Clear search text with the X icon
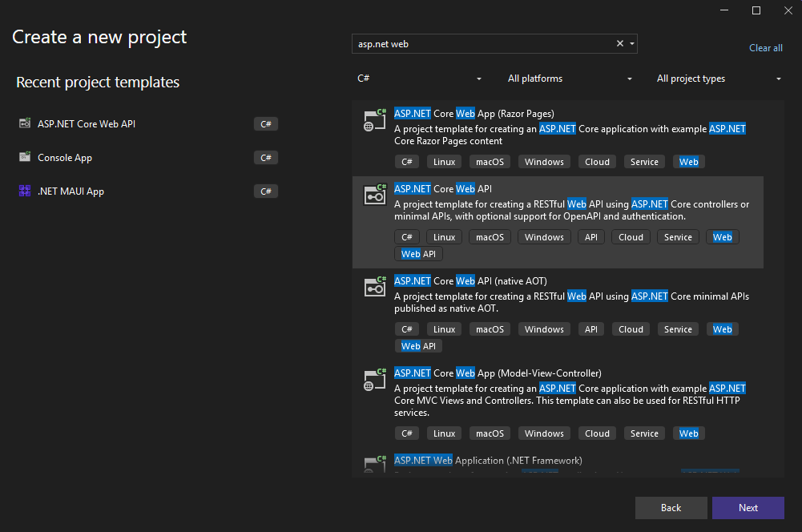This screenshot has height=532, width=802. coord(619,44)
